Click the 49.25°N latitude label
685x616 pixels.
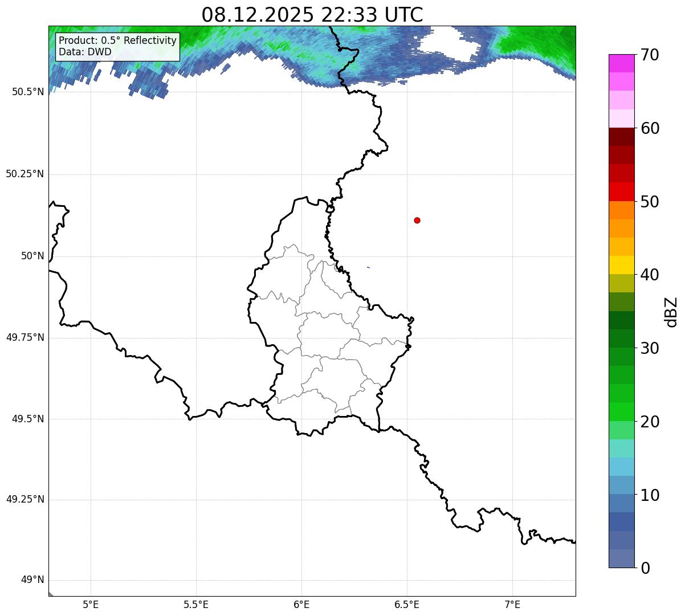25,500
